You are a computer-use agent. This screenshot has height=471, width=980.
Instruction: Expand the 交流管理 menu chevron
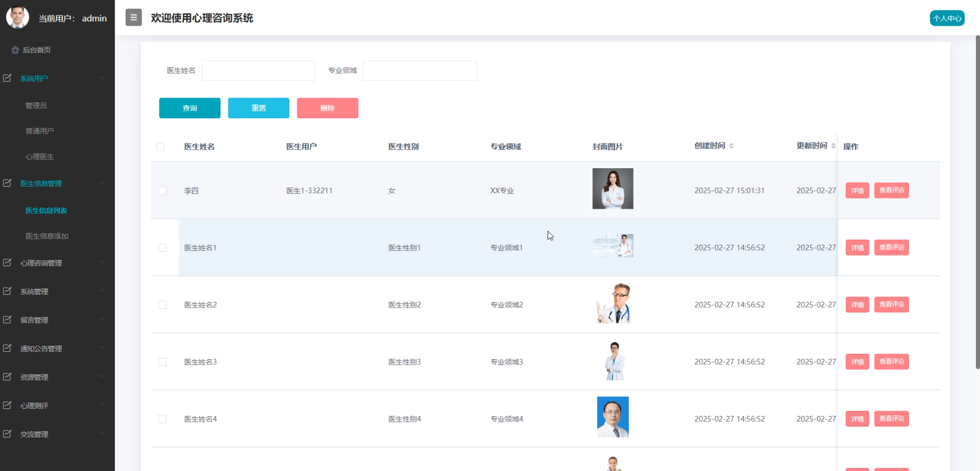point(101,433)
